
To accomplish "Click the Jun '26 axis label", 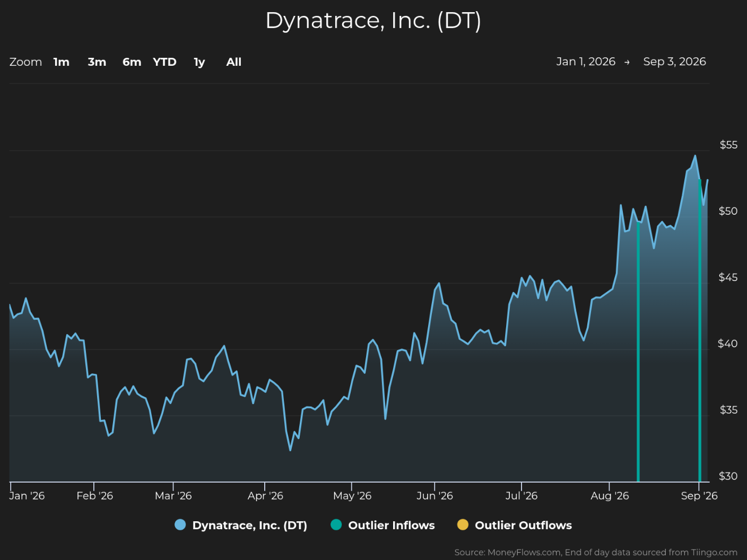I will click(435, 496).
